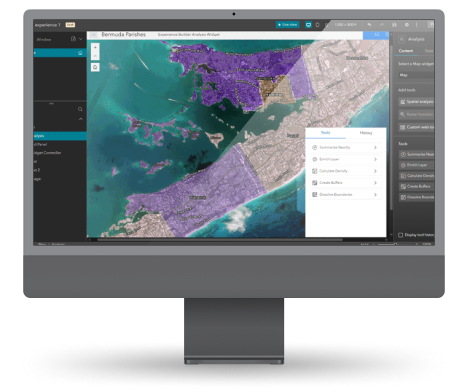Screen dimensions: 465x392
Task: Click the undo arrow in top toolbar
Action: tap(369, 25)
